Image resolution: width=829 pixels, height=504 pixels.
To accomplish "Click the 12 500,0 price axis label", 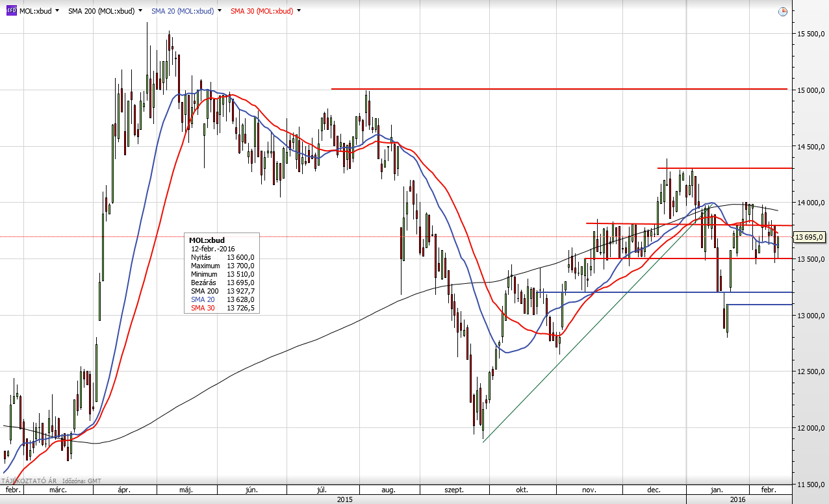I will coord(812,372).
